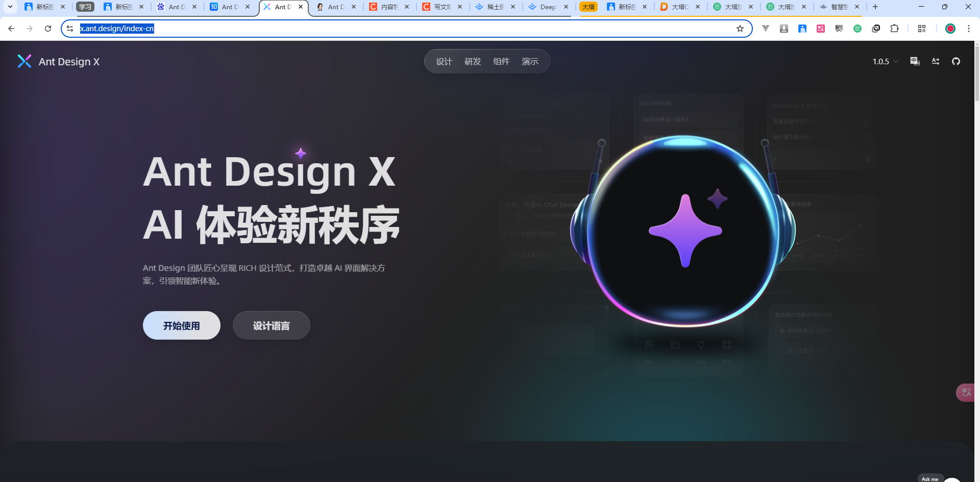
Task: Open the 组件 navigation item
Action: (x=501, y=61)
